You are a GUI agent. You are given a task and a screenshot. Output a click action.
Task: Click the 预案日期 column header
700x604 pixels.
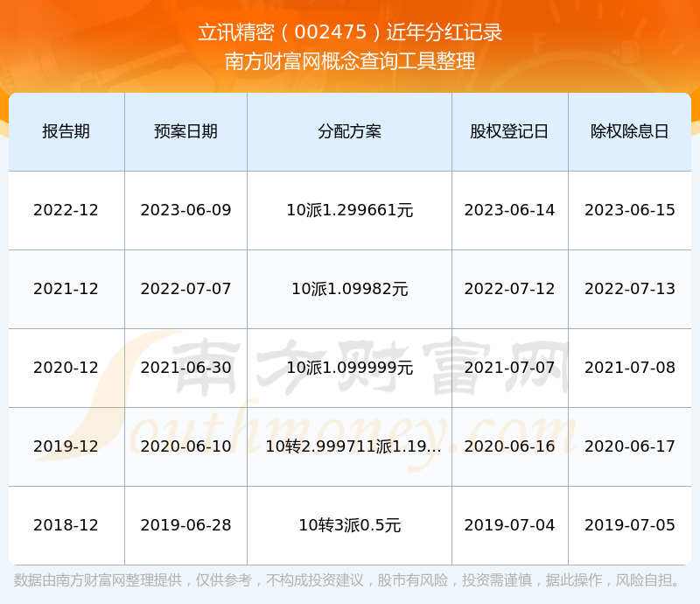185,132
